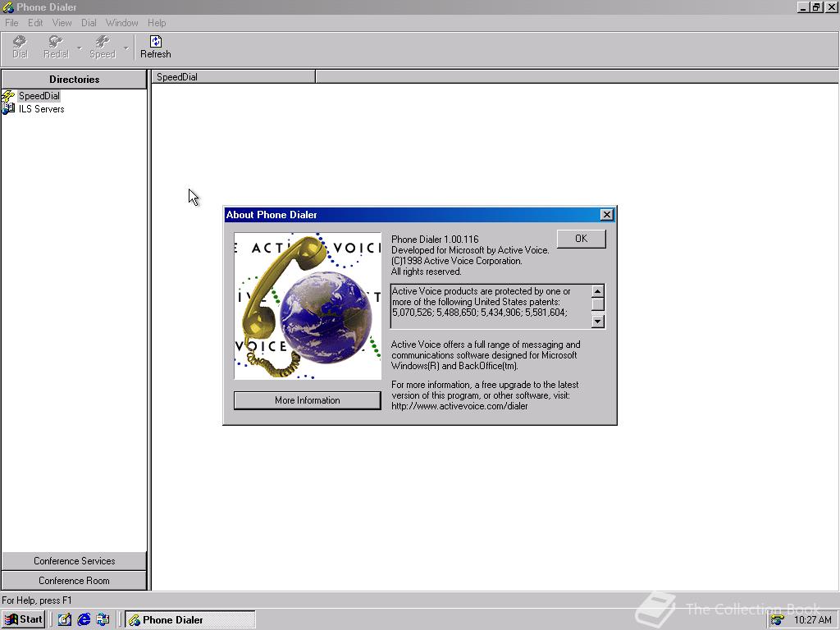Open the Edit menu

pos(35,22)
